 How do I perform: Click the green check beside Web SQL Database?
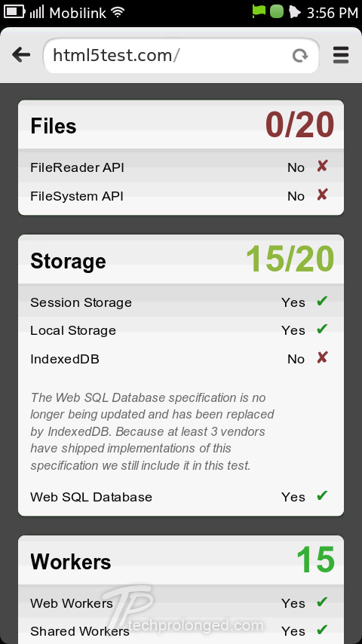pos(322,495)
